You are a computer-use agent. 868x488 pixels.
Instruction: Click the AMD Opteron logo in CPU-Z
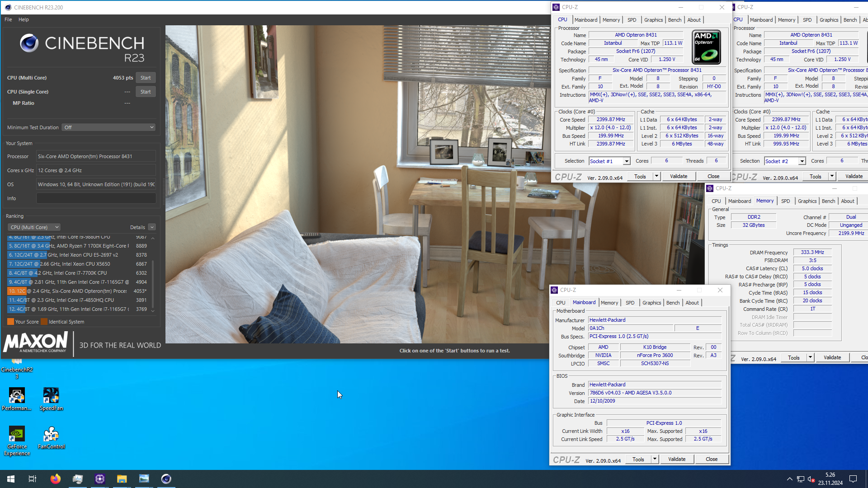pyautogui.click(x=706, y=47)
